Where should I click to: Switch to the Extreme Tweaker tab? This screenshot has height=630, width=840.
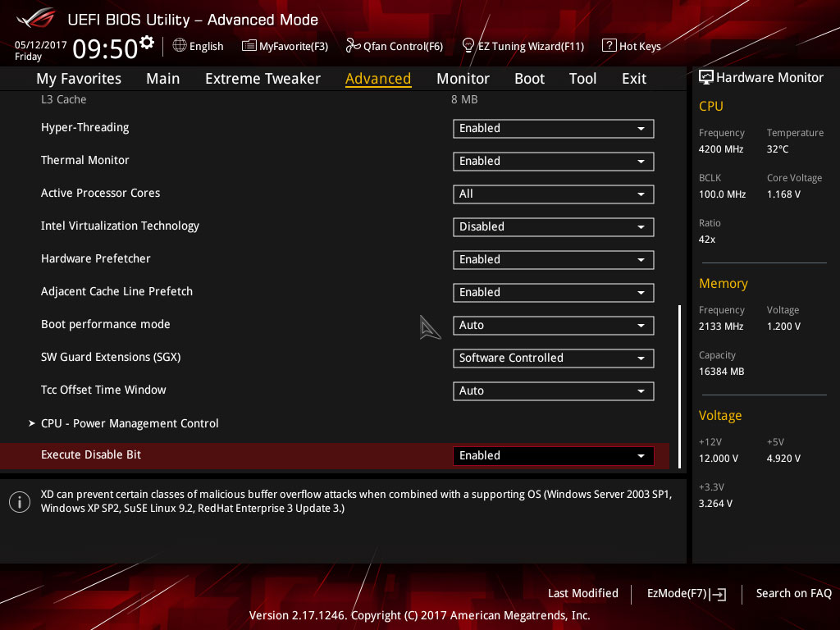pos(262,79)
